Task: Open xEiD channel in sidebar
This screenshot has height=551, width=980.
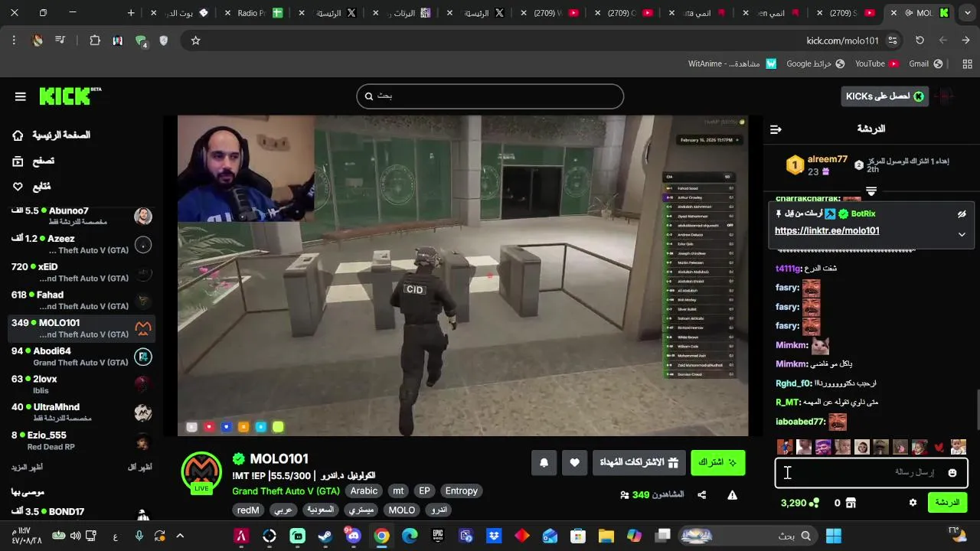Action: pyautogui.click(x=81, y=272)
